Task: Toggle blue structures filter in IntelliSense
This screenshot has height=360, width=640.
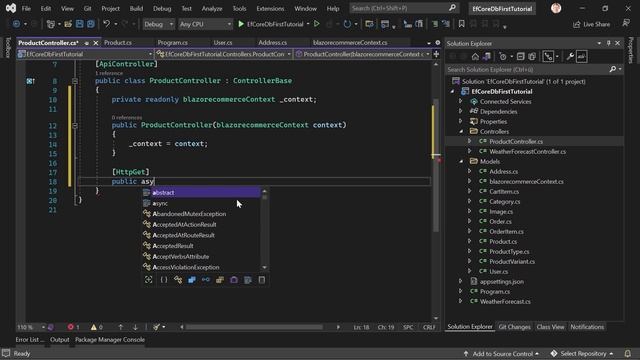Action: click(192, 280)
